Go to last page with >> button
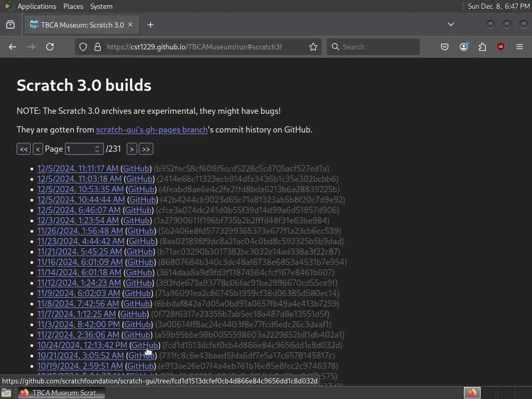This screenshot has height=399, width=532. click(x=146, y=149)
